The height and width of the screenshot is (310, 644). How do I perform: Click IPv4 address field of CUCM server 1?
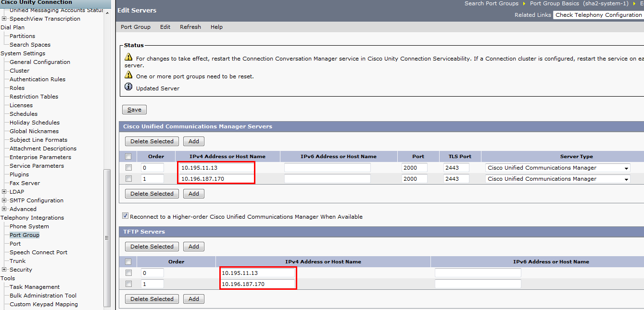pyautogui.click(x=216, y=179)
